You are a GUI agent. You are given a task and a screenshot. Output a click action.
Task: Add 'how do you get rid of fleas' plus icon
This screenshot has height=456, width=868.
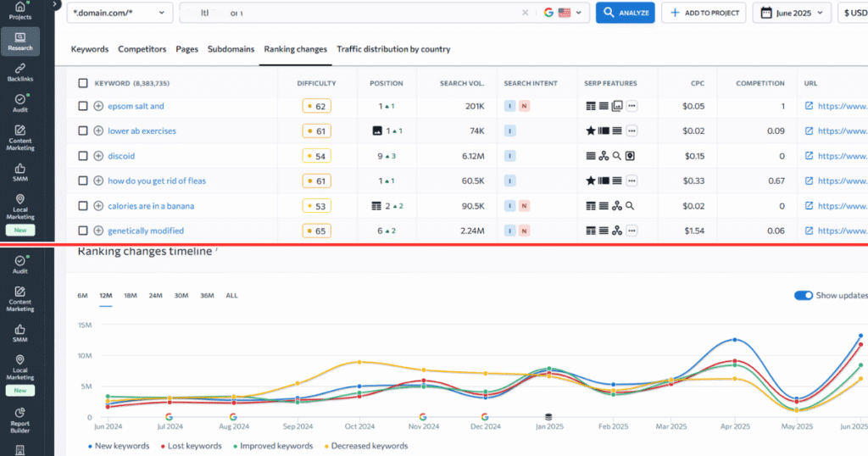98,181
